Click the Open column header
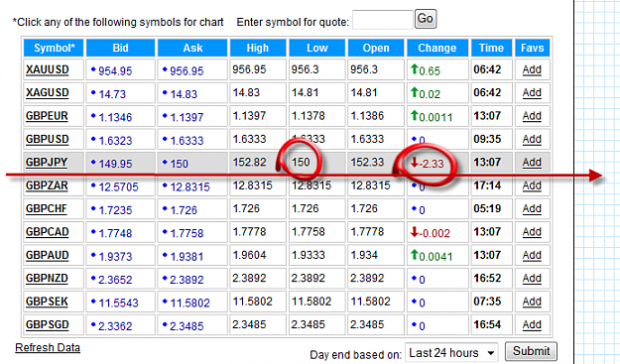Image resolution: width=620 pixels, height=364 pixels. click(x=376, y=48)
